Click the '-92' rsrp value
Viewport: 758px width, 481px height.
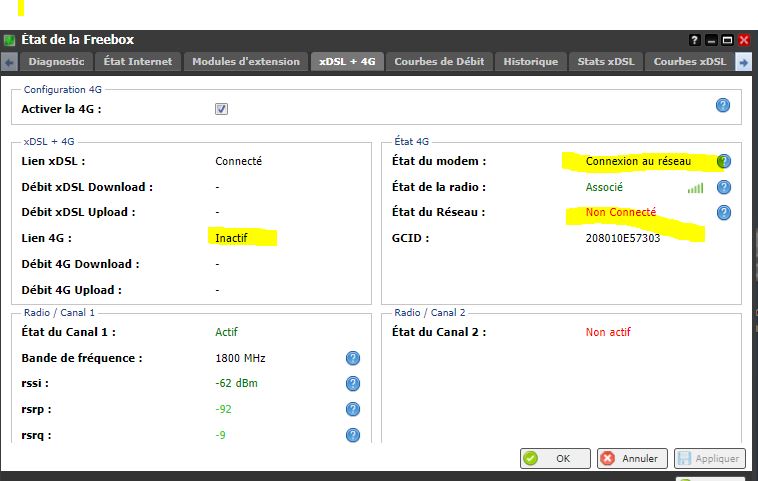(223, 409)
